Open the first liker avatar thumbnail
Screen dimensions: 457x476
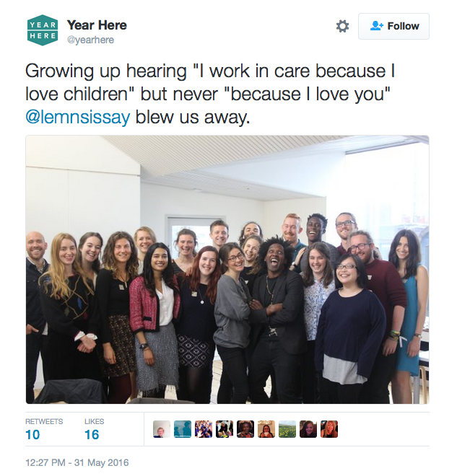click(162, 429)
